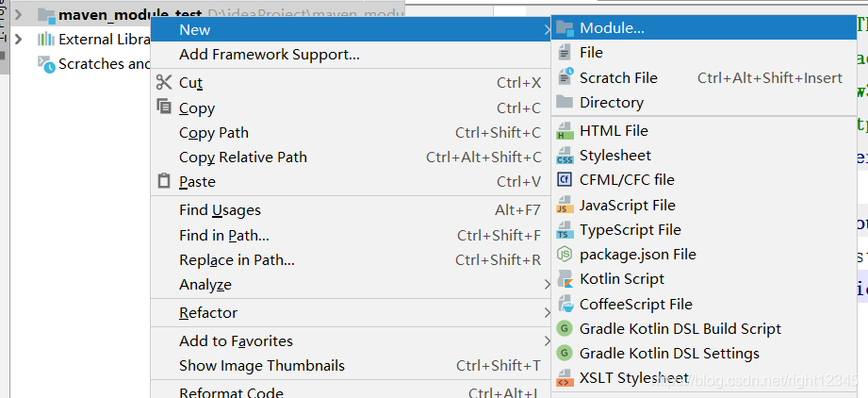Choose Add Framework Support...
868x398 pixels.
(351, 55)
